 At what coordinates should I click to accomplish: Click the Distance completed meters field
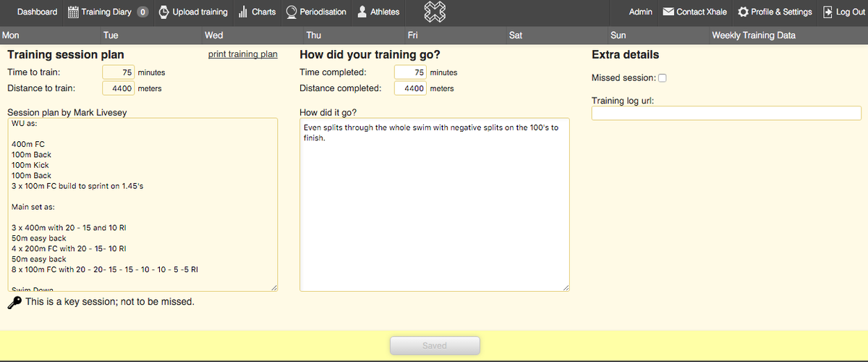coord(411,88)
